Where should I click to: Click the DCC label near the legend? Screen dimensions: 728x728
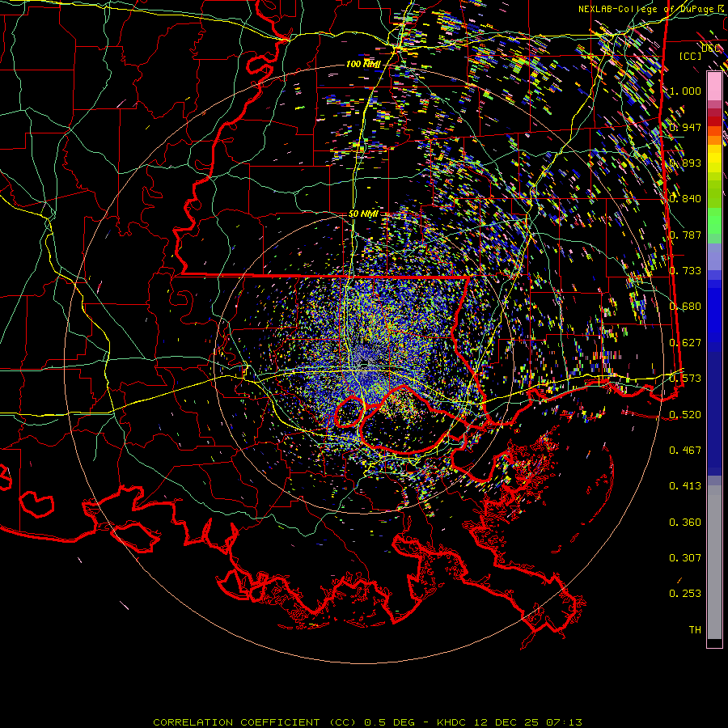(710, 49)
